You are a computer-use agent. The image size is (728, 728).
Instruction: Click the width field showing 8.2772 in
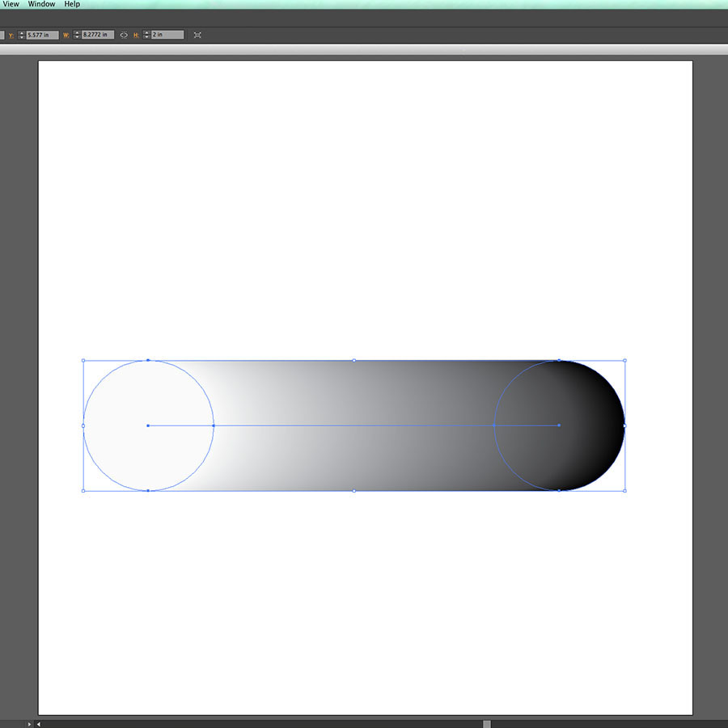click(98, 35)
